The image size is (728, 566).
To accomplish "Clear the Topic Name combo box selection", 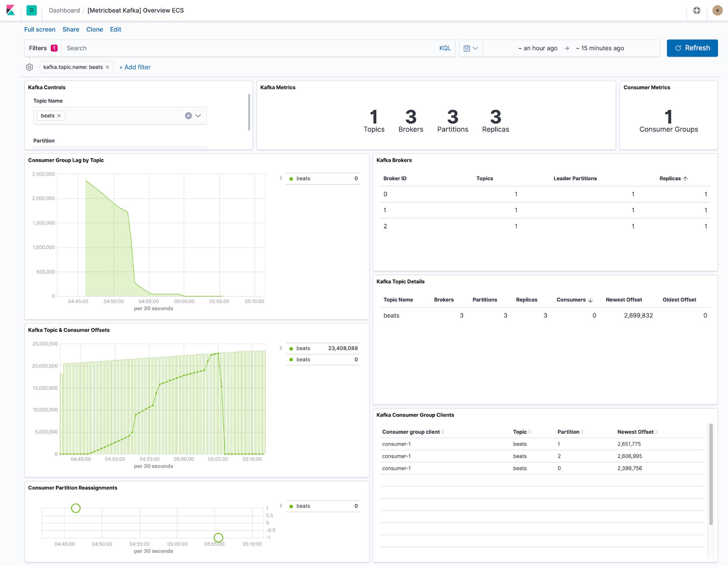I will (x=188, y=115).
